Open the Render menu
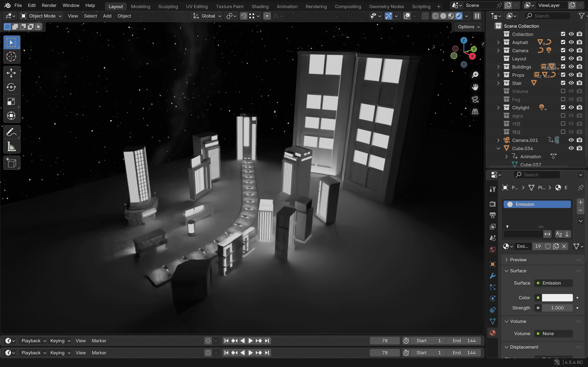This screenshot has width=588, height=367. [49, 5]
